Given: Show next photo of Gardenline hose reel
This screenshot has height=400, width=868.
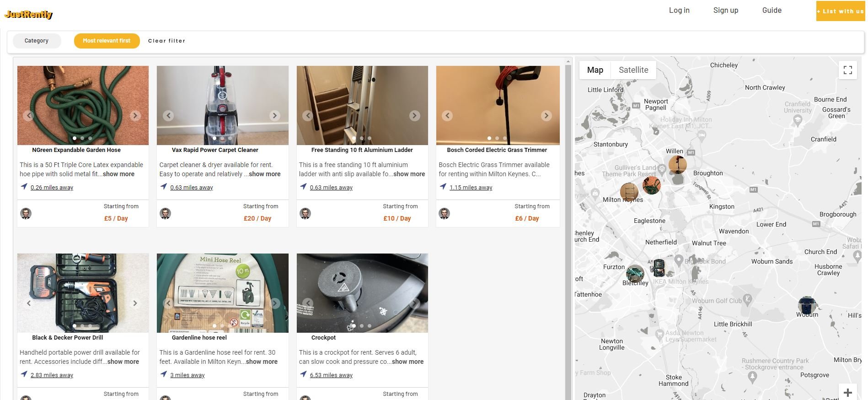Looking at the screenshot, I should (x=275, y=303).
